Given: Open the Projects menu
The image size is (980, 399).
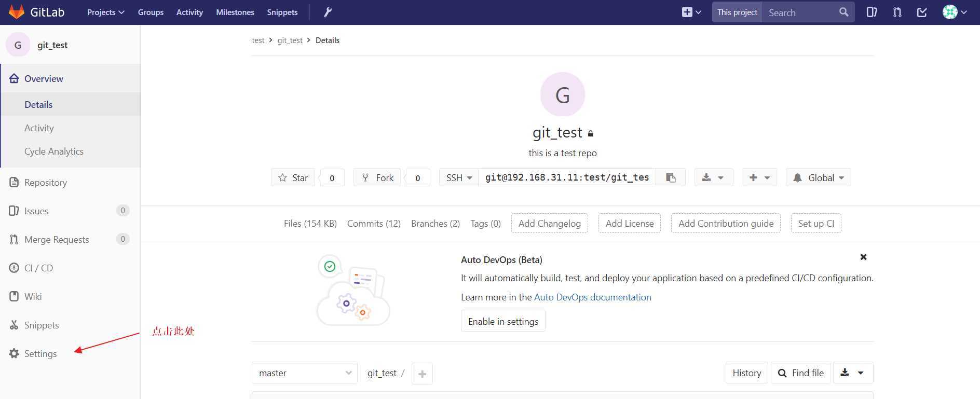Looking at the screenshot, I should pyautogui.click(x=106, y=12).
